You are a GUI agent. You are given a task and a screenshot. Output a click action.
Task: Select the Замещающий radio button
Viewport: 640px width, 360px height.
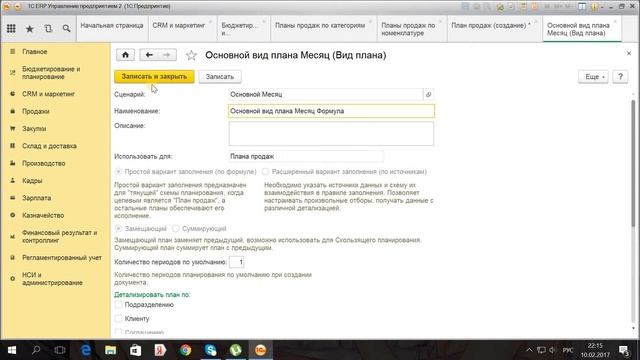[118, 229]
